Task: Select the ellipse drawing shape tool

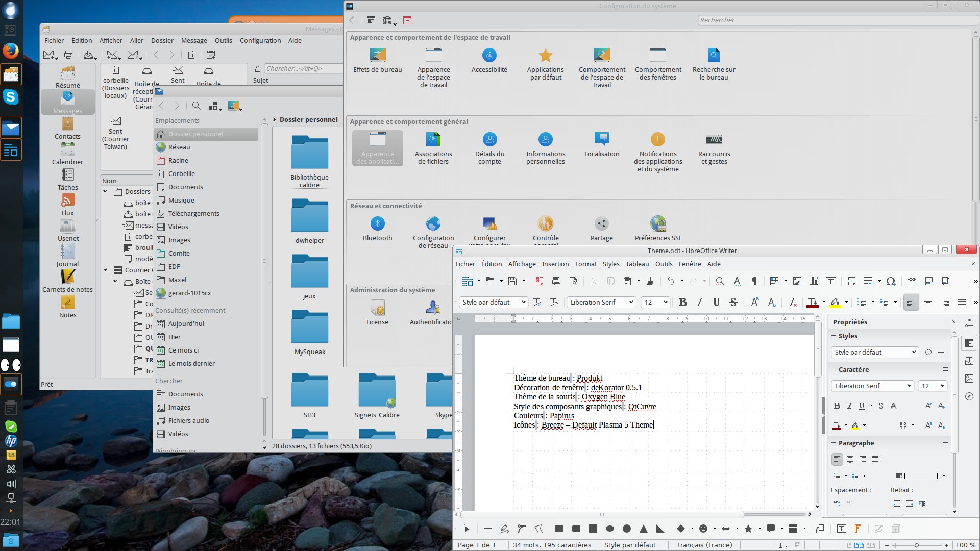Action: coord(609,529)
